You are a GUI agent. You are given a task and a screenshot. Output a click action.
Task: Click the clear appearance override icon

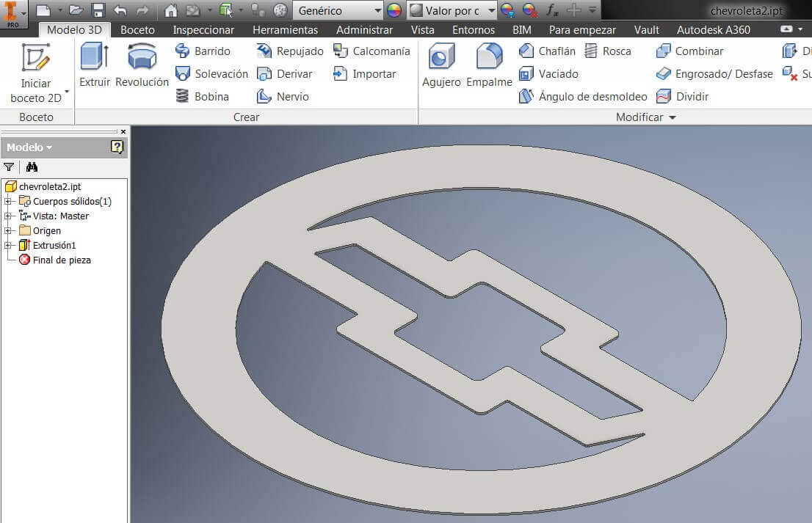530,10
